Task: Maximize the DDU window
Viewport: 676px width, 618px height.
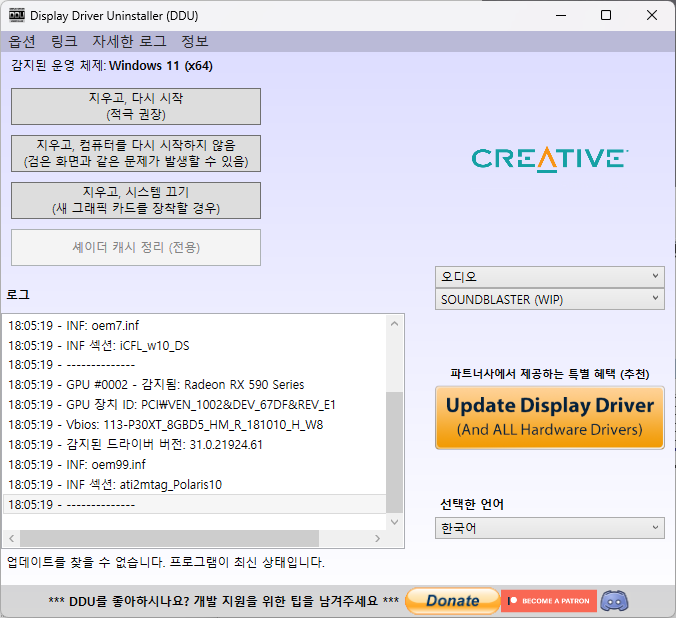Action: pos(606,16)
